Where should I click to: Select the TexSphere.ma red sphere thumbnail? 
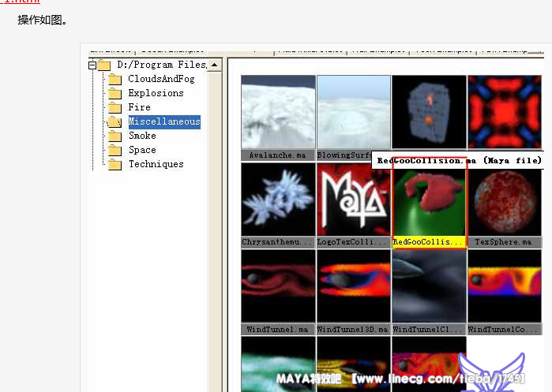pyautogui.click(x=504, y=200)
